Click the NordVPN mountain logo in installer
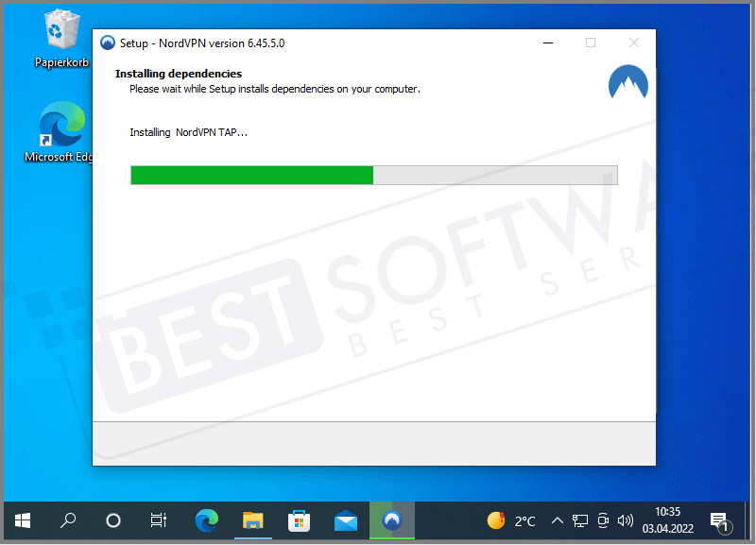This screenshot has height=545, width=756. 628,83
